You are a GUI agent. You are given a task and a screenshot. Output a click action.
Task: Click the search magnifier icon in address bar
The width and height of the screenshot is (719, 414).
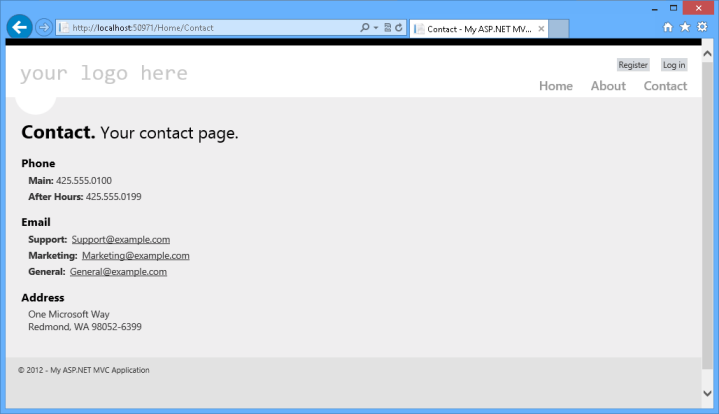click(x=365, y=28)
